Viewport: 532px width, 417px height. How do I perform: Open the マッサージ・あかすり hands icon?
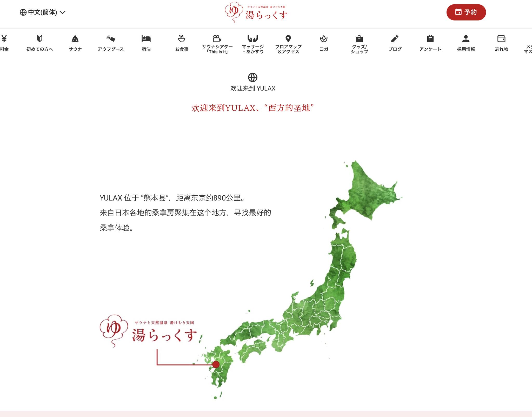tap(252, 39)
